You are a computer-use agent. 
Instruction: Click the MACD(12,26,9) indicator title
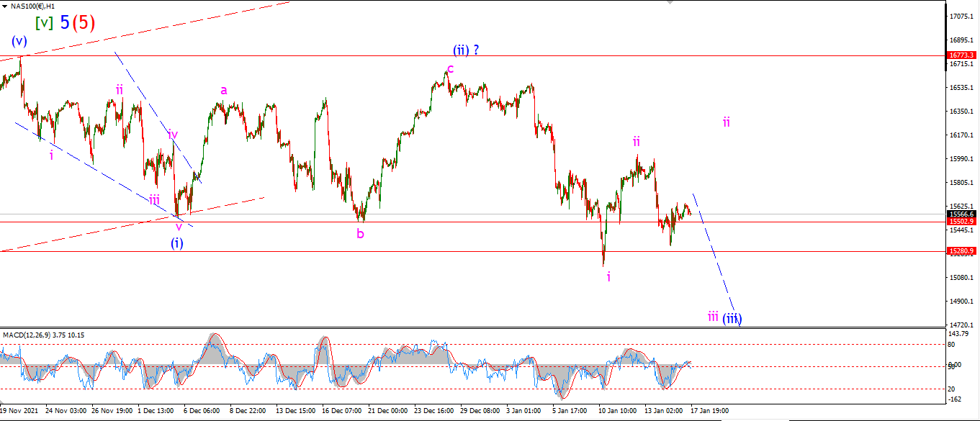click(43, 335)
